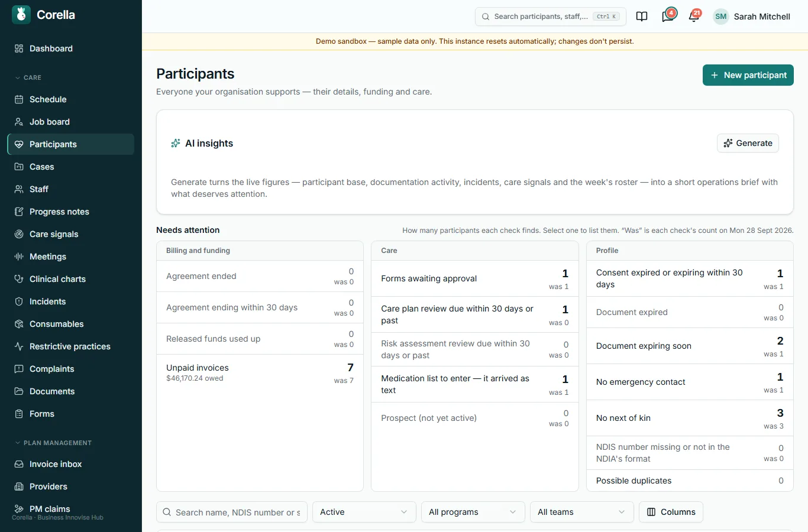Click the SM user avatar
The height and width of the screenshot is (532, 808).
pyautogui.click(x=720, y=17)
